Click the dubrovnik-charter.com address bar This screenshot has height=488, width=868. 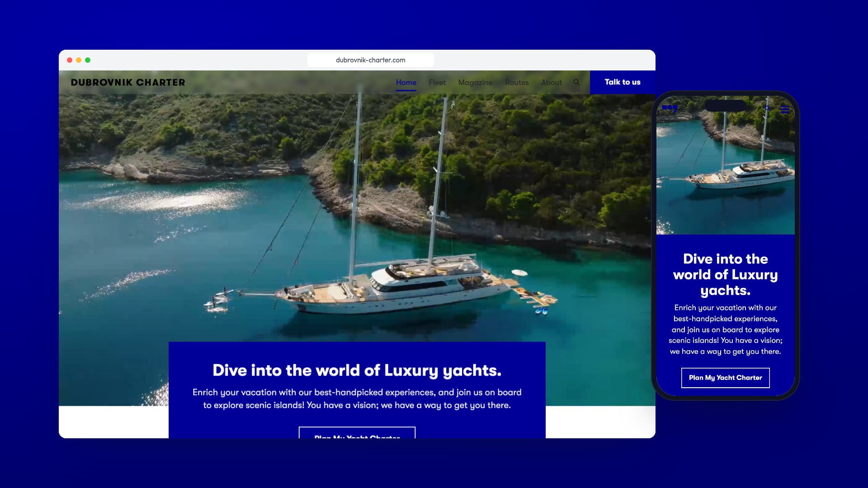click(x=371, y=60)
